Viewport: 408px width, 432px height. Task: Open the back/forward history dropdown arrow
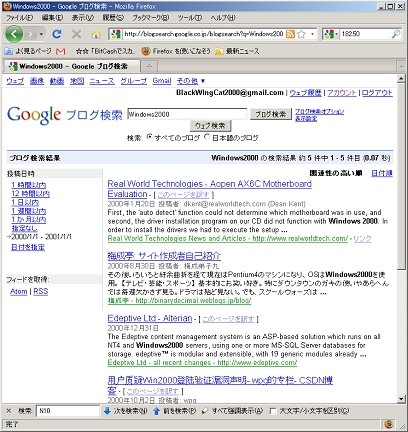pyautogui.click(x=41, y=34)
